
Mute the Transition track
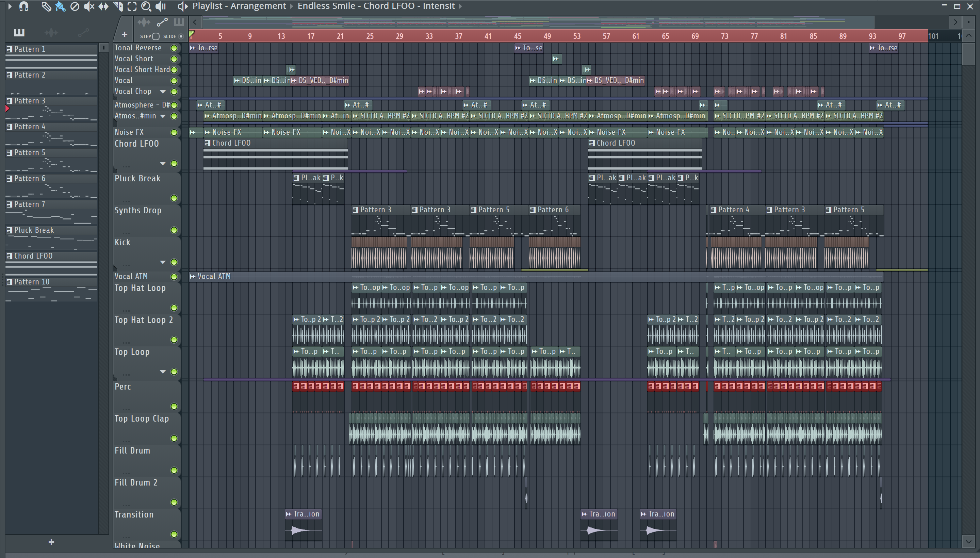[174, 535]
